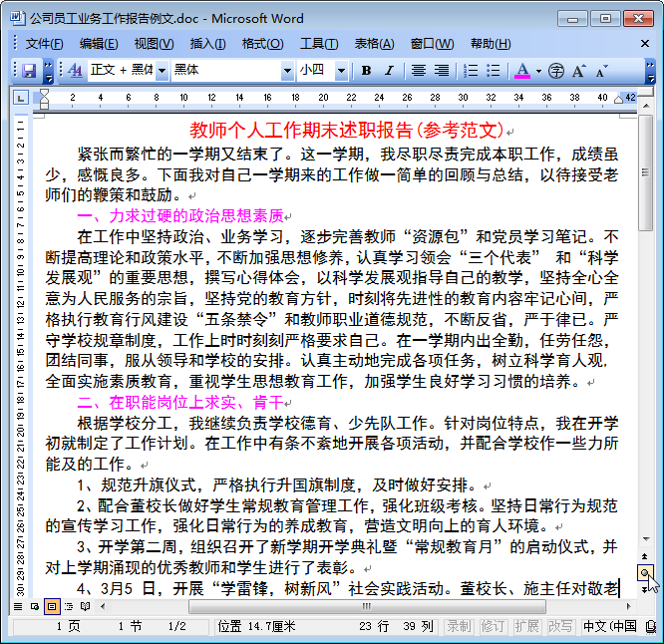The height and width of the screenshot is (644, 664).
Task: Click the first line indent ruler marker
Action: (44, 93)
